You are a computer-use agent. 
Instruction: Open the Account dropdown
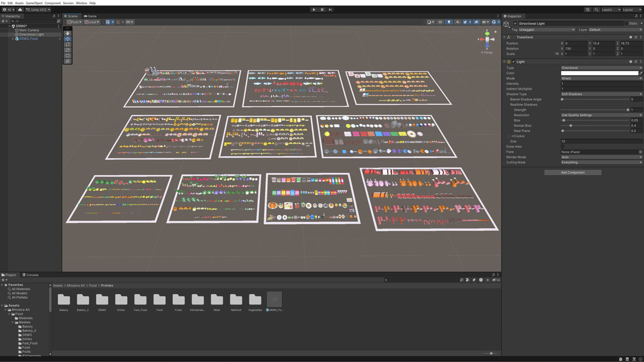8,10
